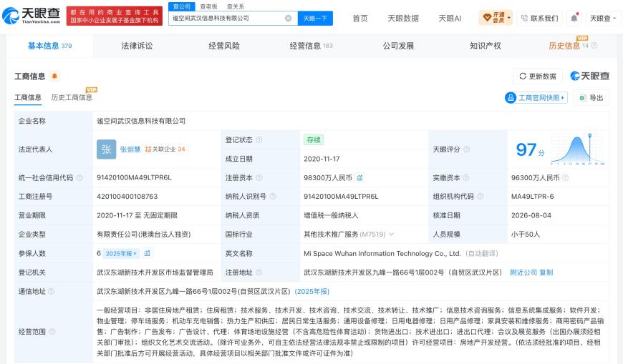The height and width of the screenshot is (364, 623).
Task: Click the help icon beside 纳税人识别号
Action: tap(273, 197)
